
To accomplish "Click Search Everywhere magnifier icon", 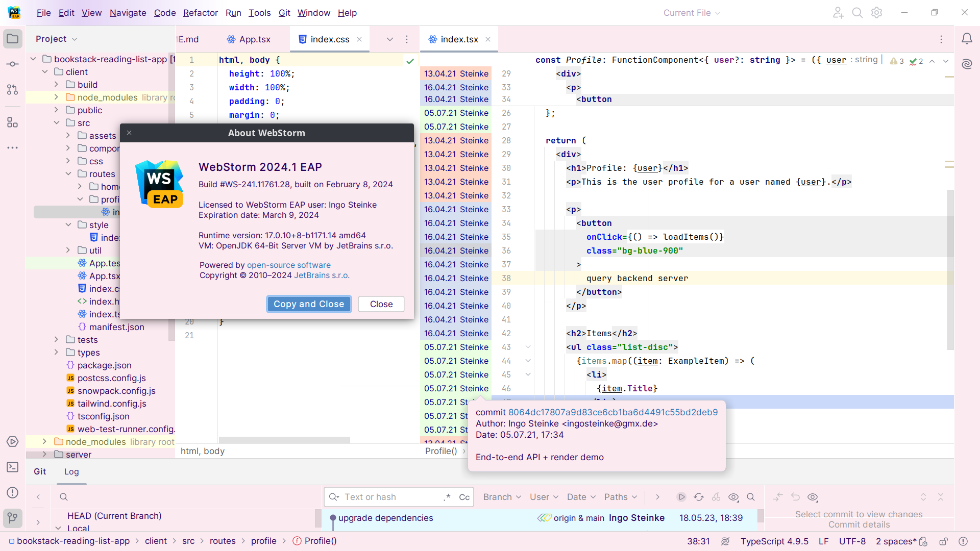I will click(857, 13).
